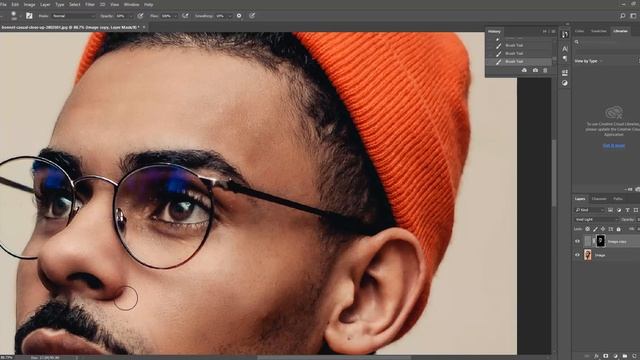Open the Window menu

pos(131,4)
